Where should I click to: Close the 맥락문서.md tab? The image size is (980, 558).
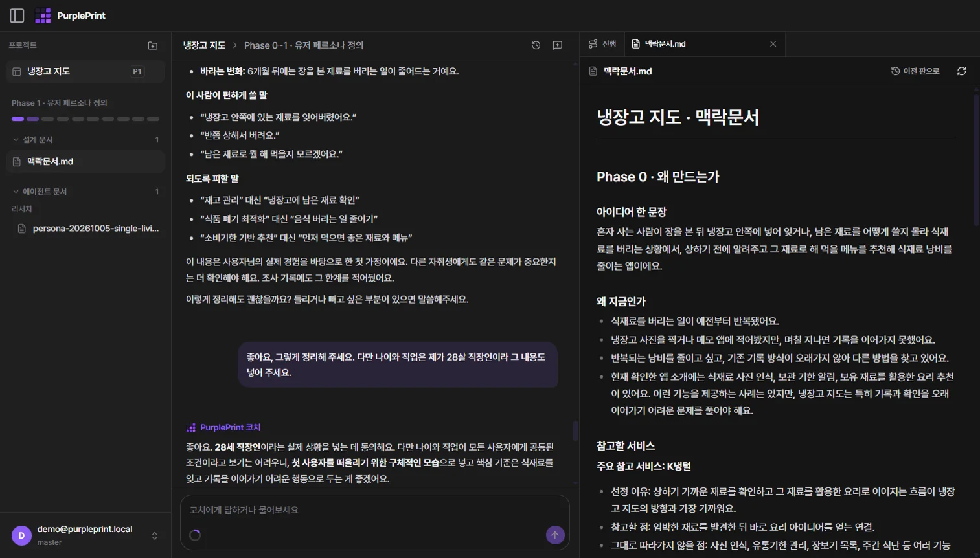(773, 44)
